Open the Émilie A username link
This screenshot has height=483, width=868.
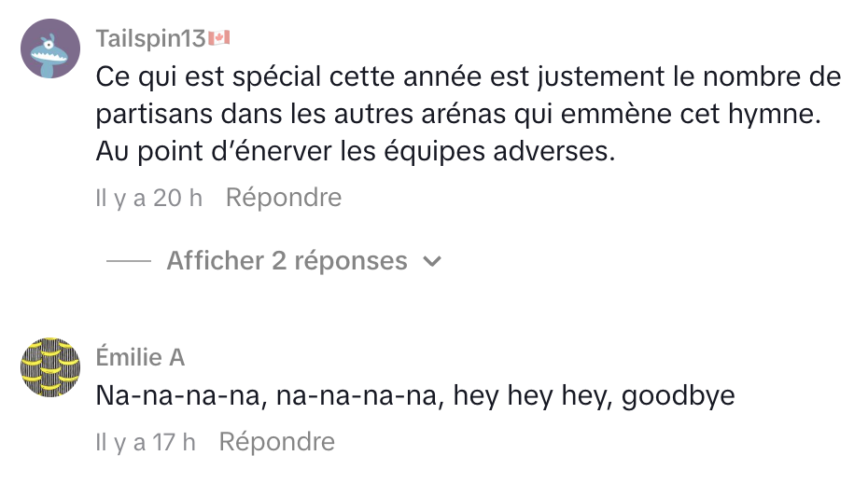tap(140, 357)
